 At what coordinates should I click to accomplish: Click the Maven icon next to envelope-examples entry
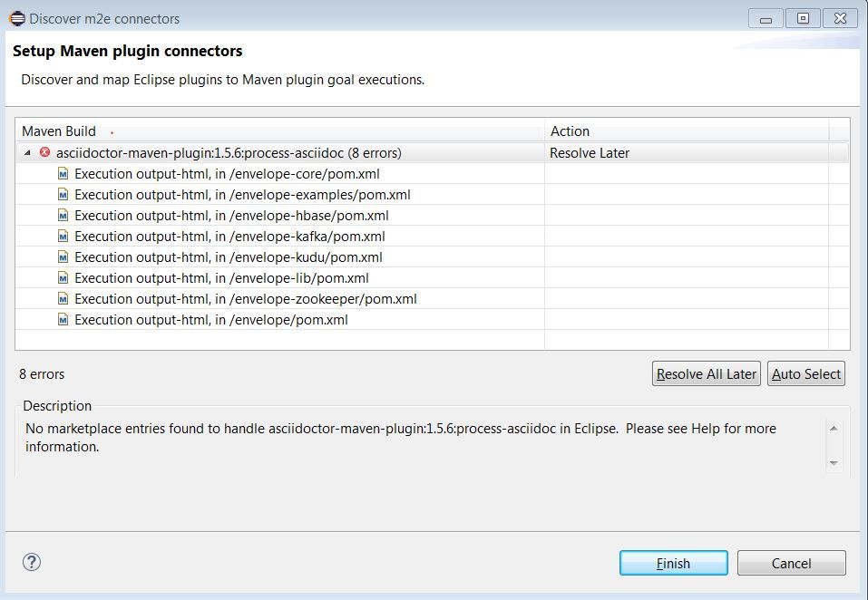coord(62,195)
